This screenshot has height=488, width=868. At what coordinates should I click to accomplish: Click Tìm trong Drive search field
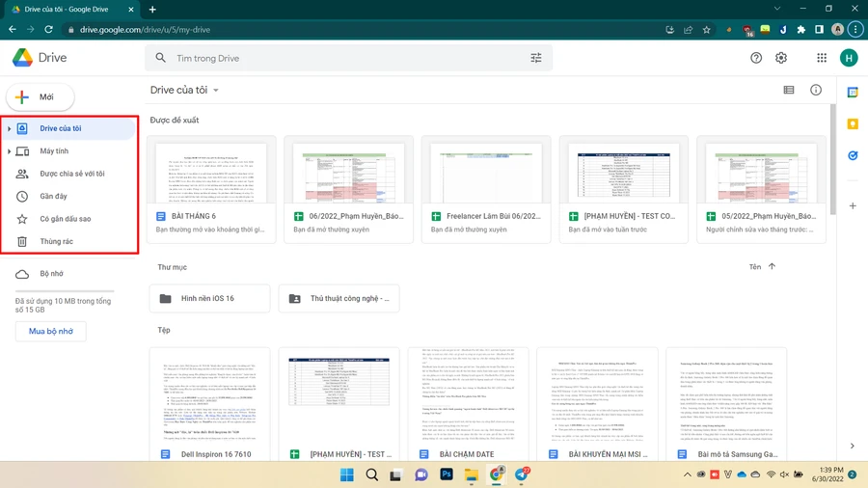(349, 58)
